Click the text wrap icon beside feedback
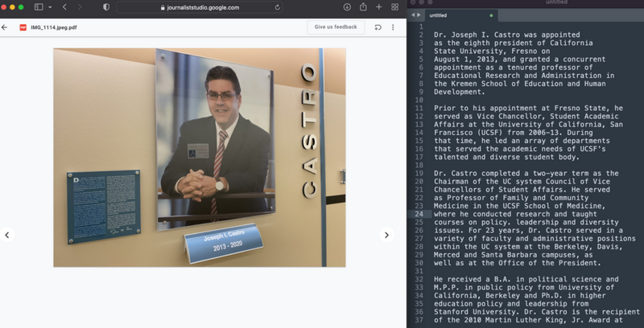This screenshot has width=644, height=328. click(x=378, y=27)
